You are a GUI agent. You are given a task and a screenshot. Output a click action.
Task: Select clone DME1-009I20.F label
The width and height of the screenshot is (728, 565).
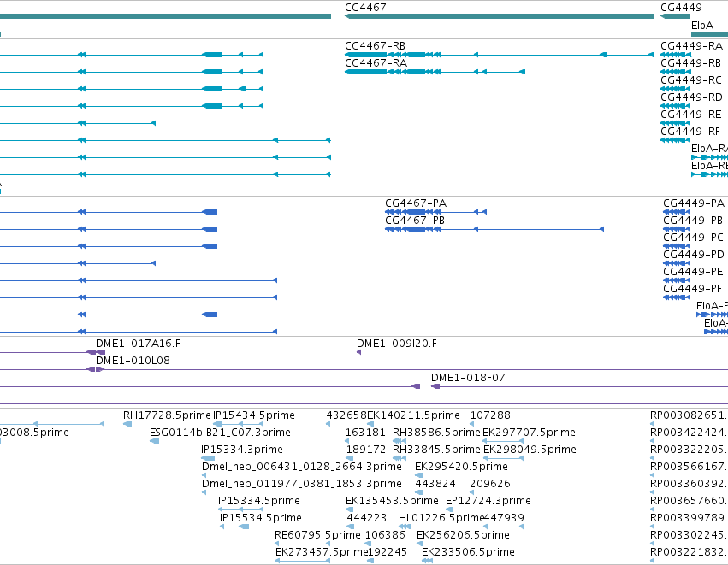point(396,344)
